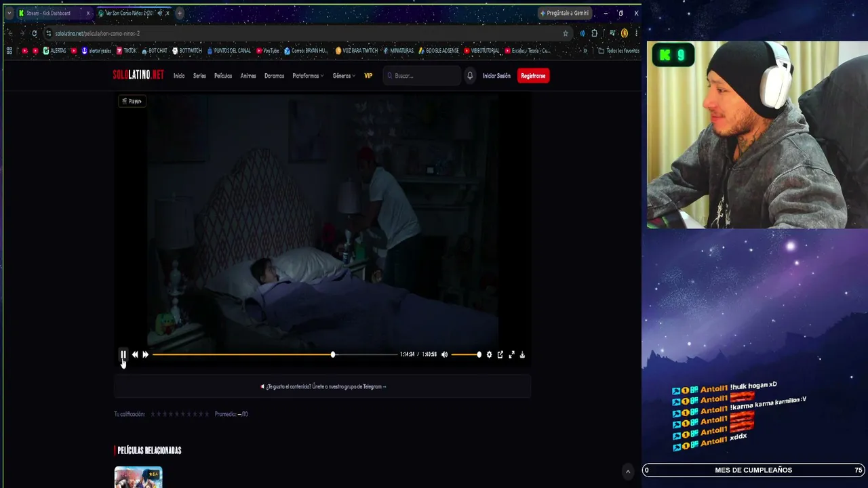Open the VOZ PARA TWITCH bookmark

pos(357,51)
